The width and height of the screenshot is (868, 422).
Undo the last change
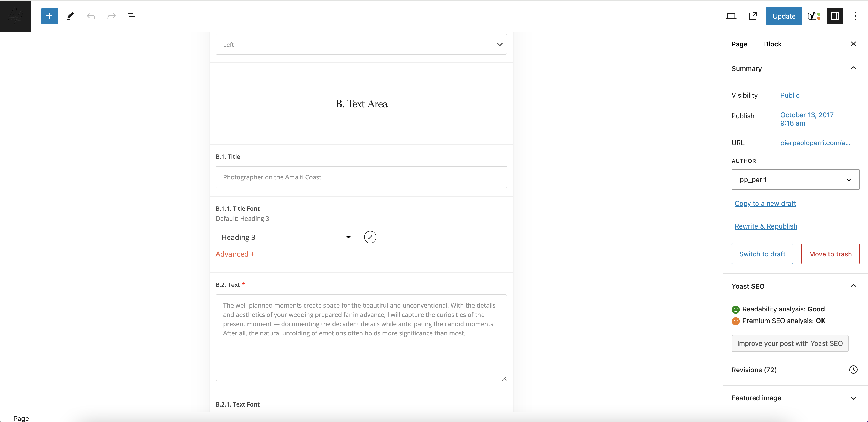(x=91, y=16)
